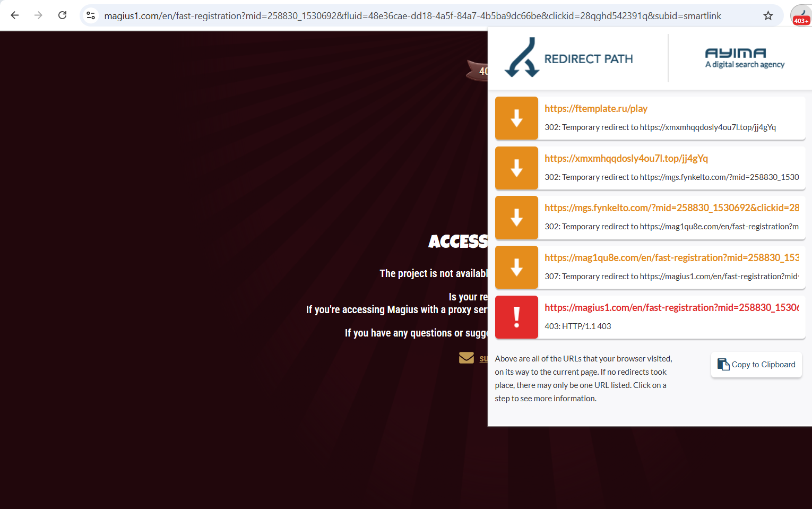Click '302: Temporary redirect to https://mag1qu8e.com' text

click(x=671, y=227)
